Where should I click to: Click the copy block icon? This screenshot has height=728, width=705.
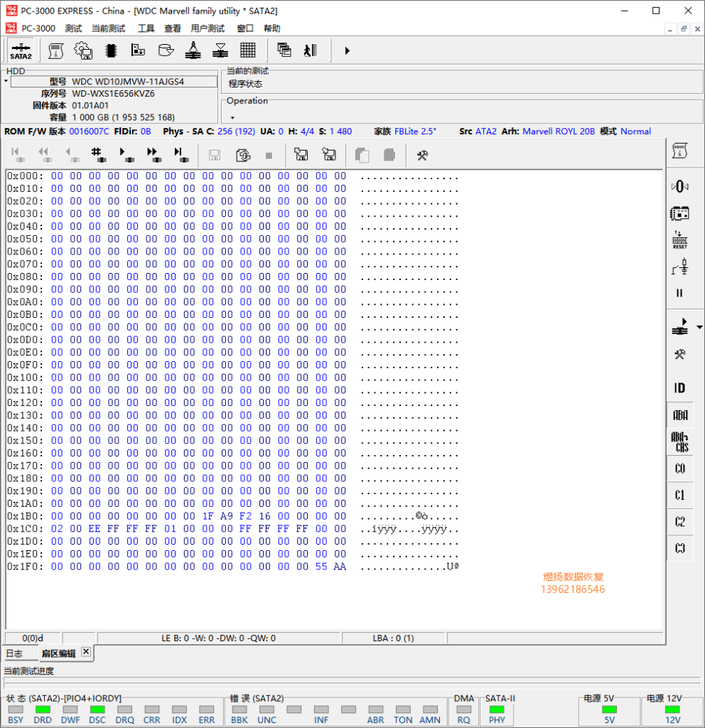362,155
